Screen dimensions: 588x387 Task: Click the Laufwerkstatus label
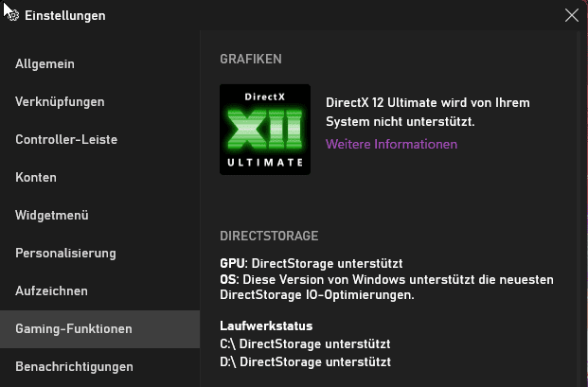tap(266, 325)
